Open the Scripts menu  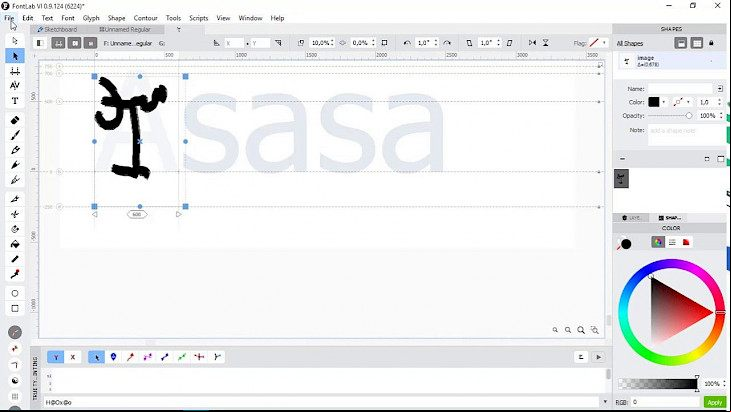[198, 18]
